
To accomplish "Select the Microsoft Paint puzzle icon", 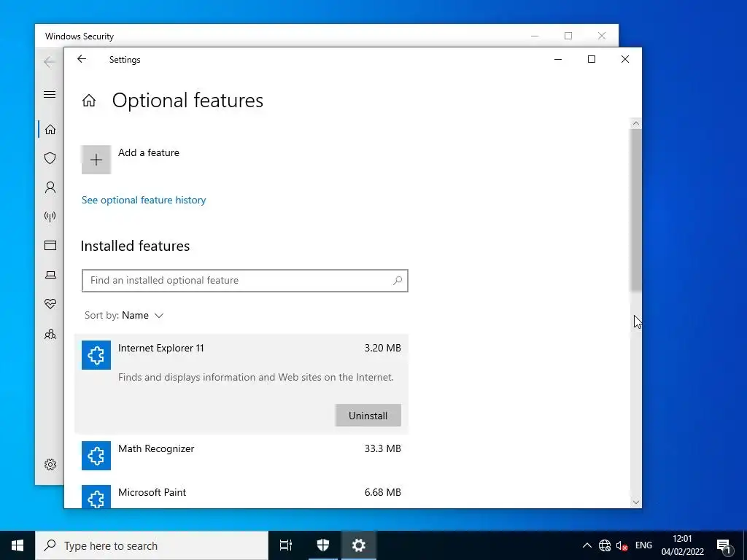I will (96, 496).
